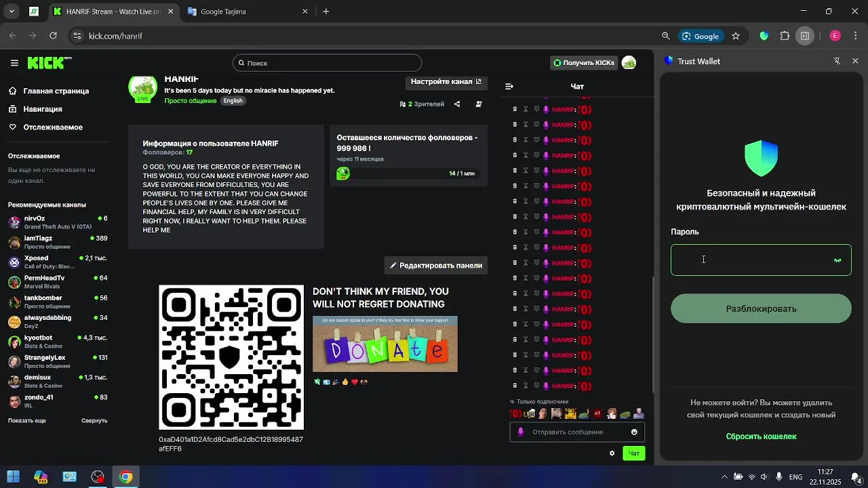Open the user avatar in Kick header
Image resolution: width=868 pixels, height=488 pixels.
629,63
